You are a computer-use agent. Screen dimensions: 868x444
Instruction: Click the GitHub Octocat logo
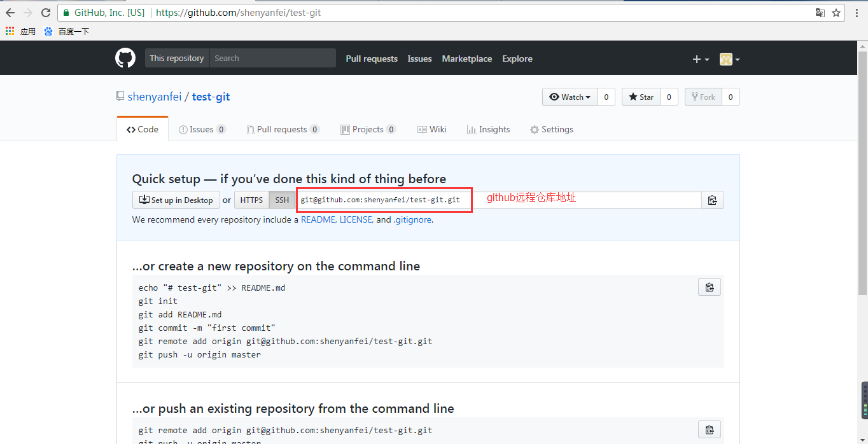click(125, 59)
